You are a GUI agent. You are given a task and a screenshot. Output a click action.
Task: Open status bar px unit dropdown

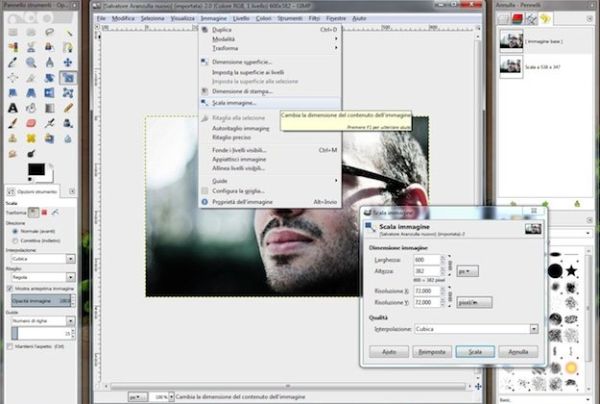pos(137,397)
